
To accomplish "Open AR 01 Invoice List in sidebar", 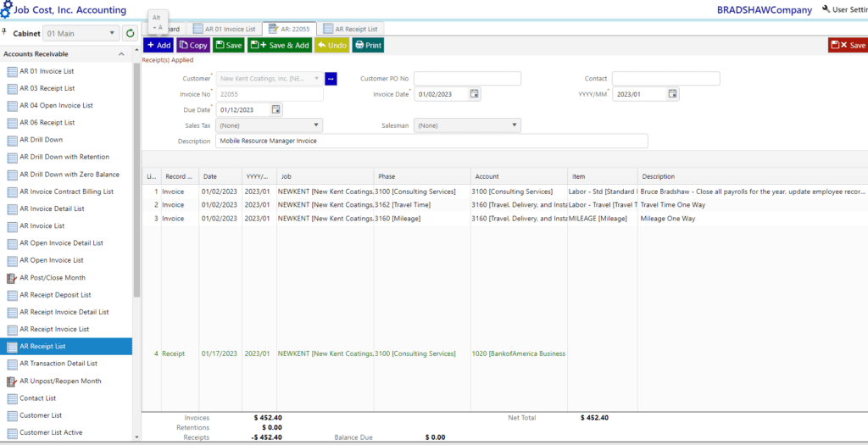I will coord(47,71).
